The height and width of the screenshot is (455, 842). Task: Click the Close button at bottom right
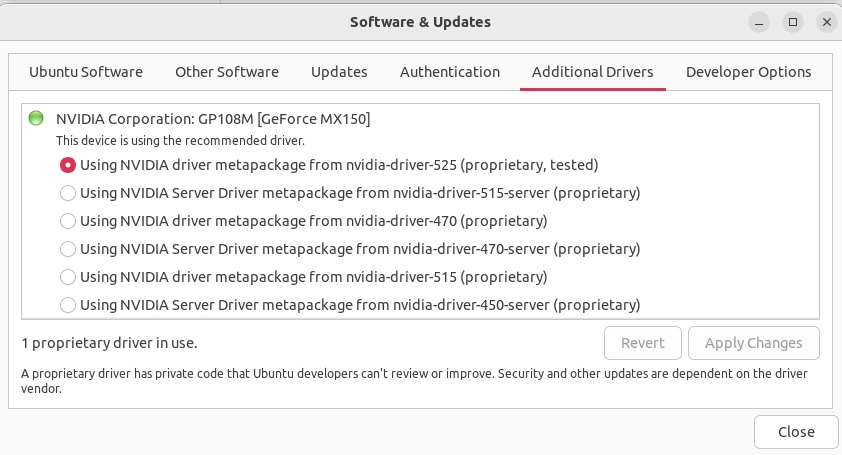point(796,432)
